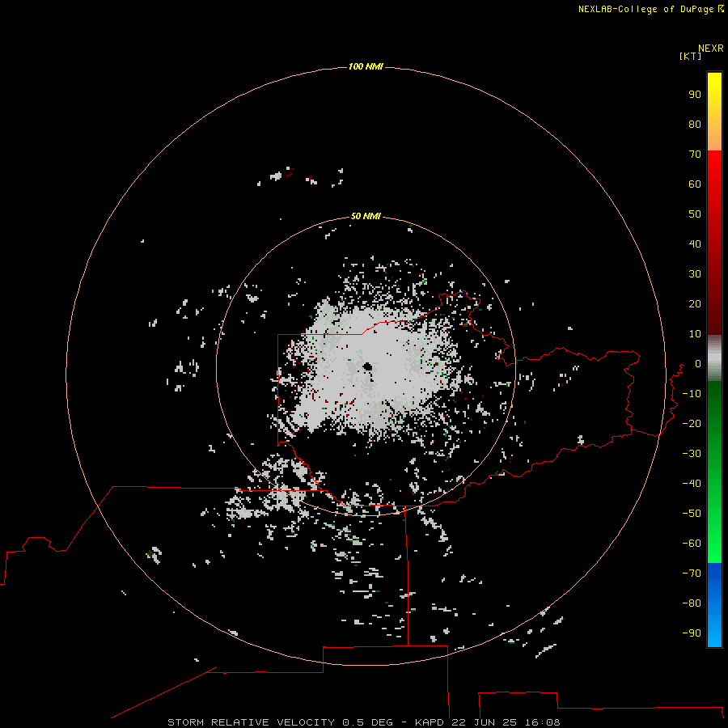
Task: Select the 50 value on the velocity scale
Action: [695, 214]
